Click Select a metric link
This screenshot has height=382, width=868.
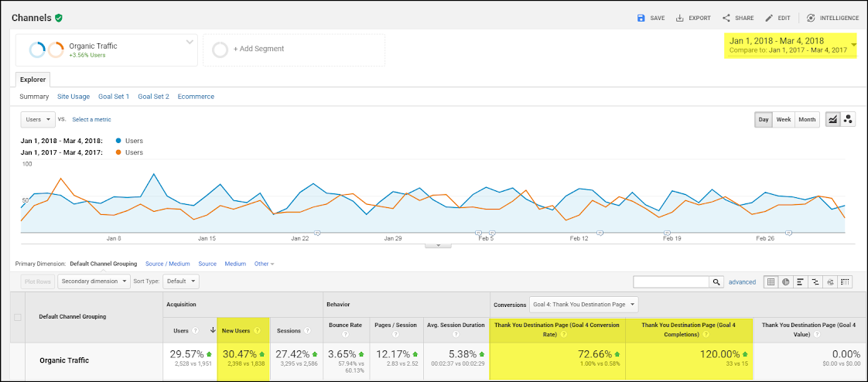(x=91, y=120)
